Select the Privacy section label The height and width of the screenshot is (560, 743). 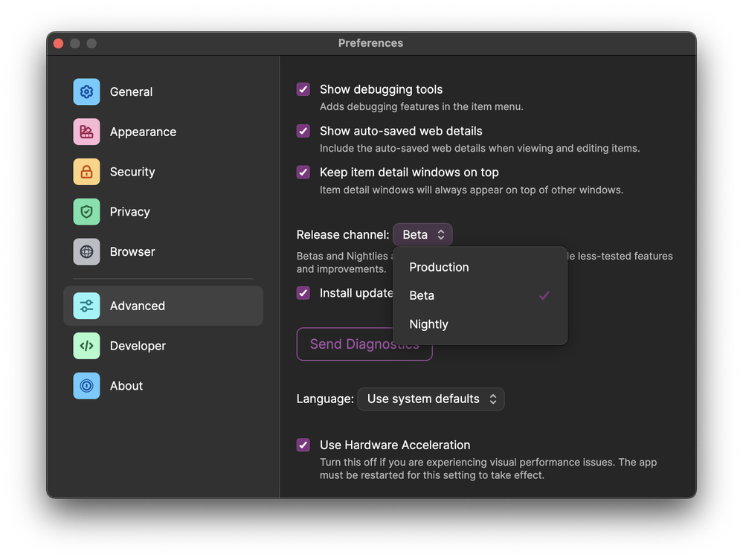130,212
